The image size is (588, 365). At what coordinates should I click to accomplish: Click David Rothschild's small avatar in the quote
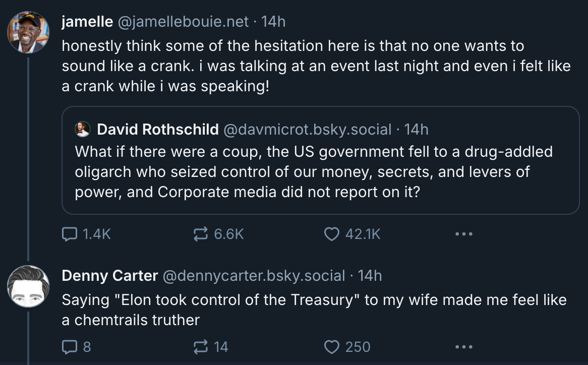click(82, 130)
